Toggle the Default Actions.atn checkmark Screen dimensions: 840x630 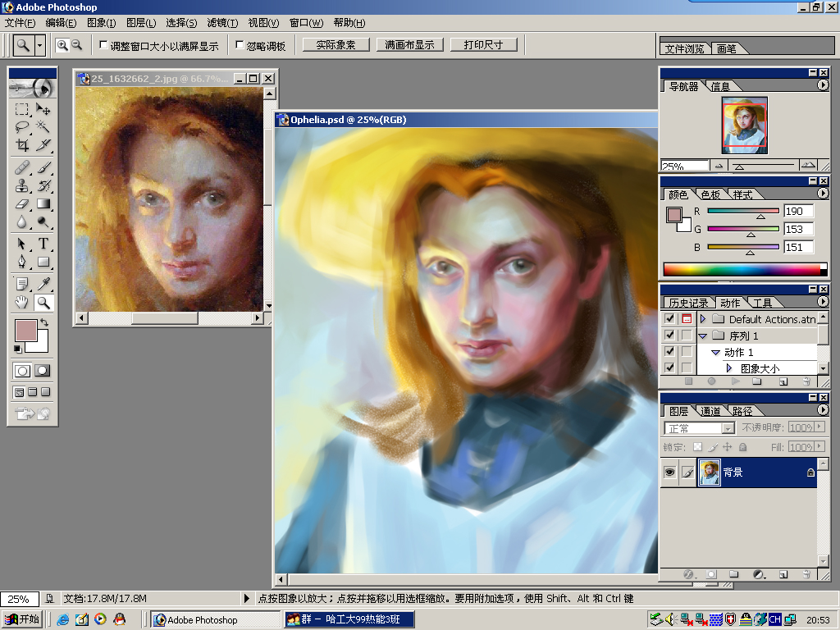click(x=669, y=319)
